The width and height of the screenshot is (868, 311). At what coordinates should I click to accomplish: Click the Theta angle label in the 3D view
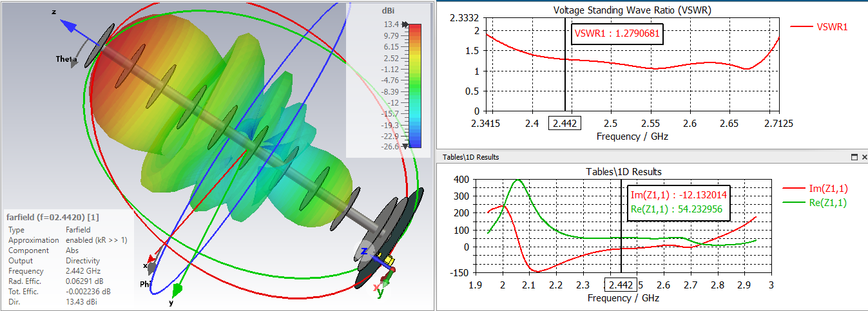click(66, 59)
